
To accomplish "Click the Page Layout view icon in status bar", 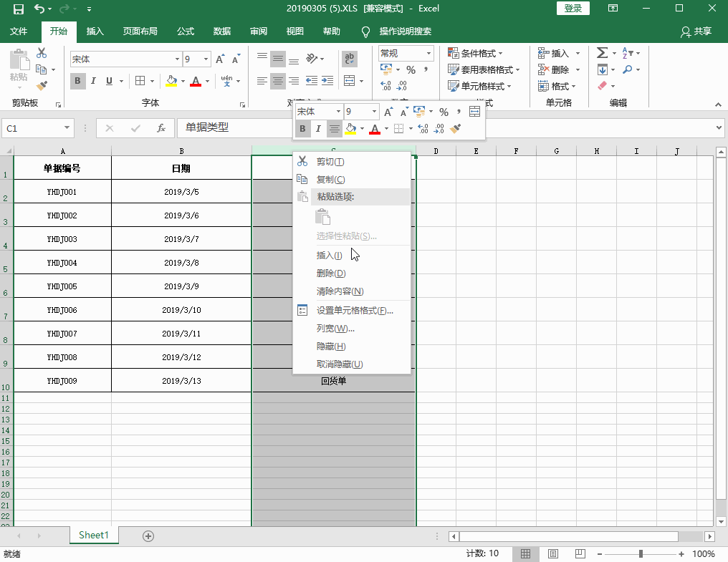I will [552, 553].
